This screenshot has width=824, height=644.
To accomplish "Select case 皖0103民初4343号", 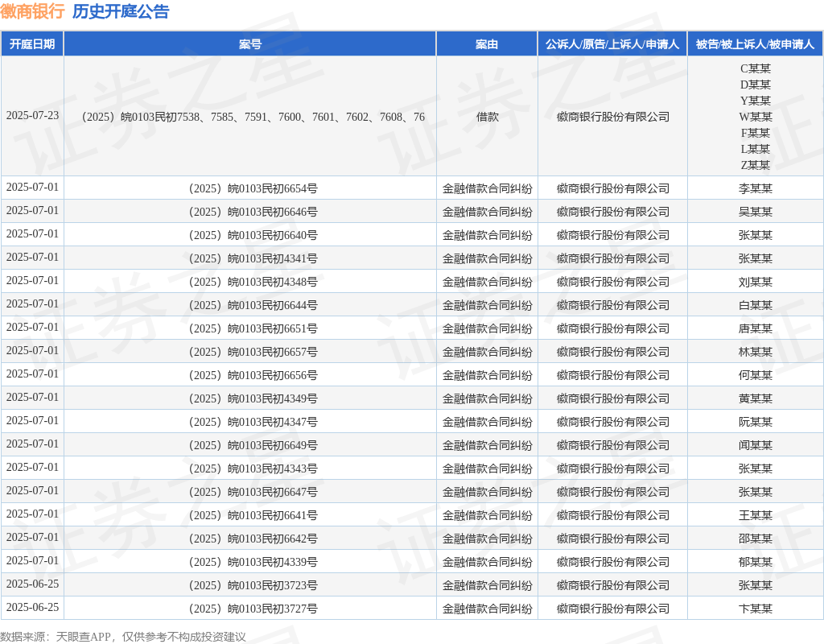I will [x=253, y=469].
